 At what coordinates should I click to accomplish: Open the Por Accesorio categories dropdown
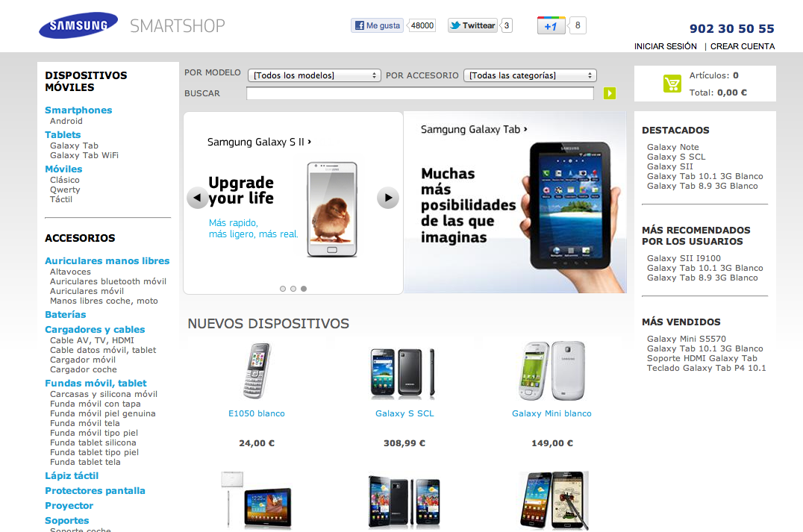[x=530, y=75]
